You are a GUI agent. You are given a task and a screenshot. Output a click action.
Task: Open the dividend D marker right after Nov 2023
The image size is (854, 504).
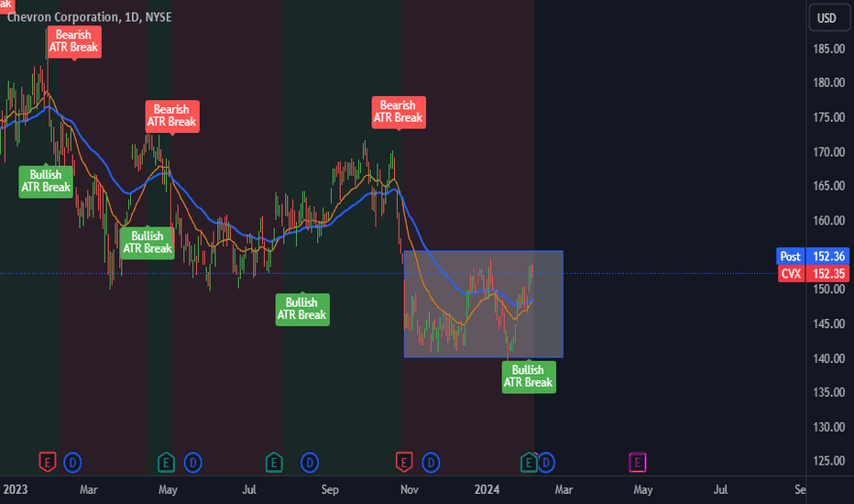pyautogui.click(x=431, y=463)
